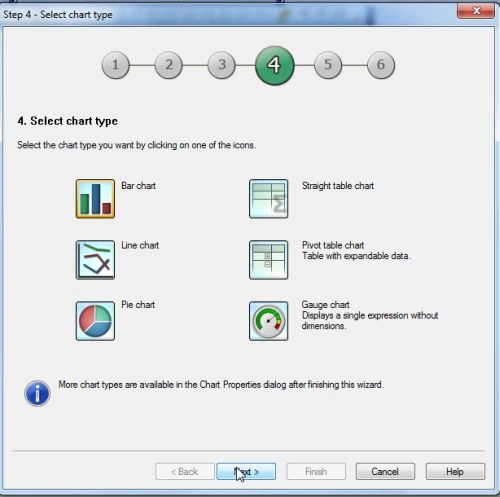The width and height of the screenshot is (500, 497).
Task: Click the 'Pivot table chart' label
Action: click(x=333, y=245)
